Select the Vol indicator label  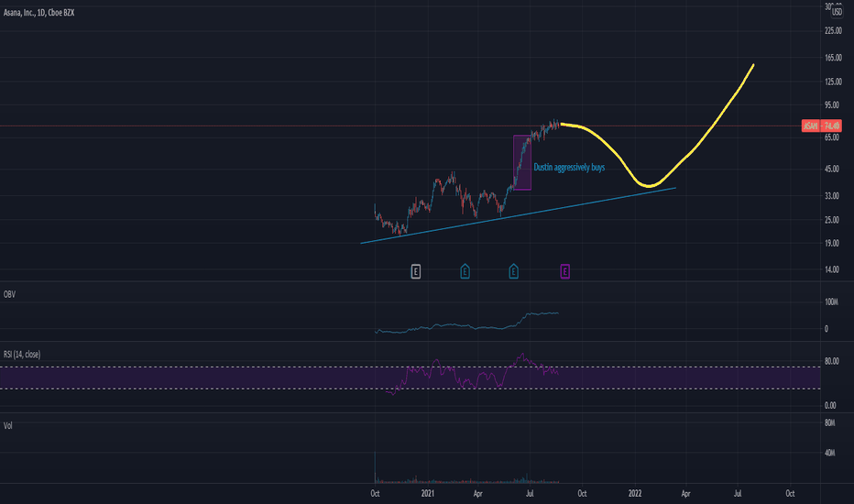click(x=7, y=425)
